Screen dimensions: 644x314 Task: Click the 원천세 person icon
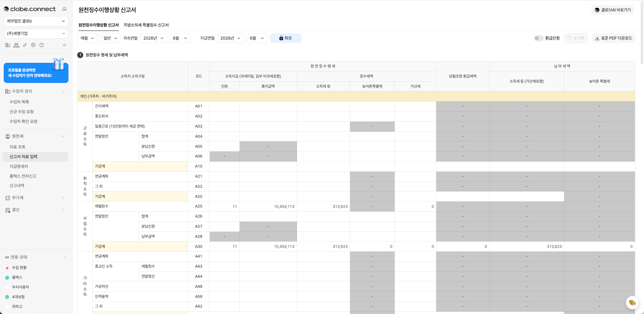coord(8,136)
